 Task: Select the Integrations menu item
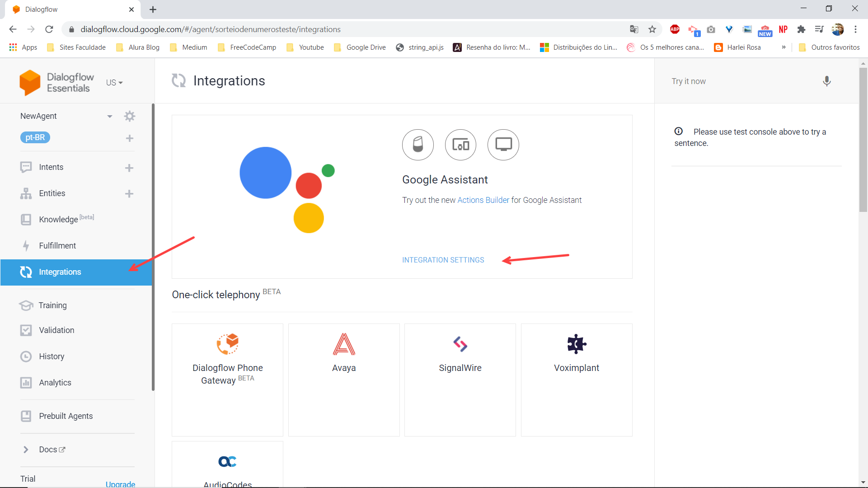[76, 272]
